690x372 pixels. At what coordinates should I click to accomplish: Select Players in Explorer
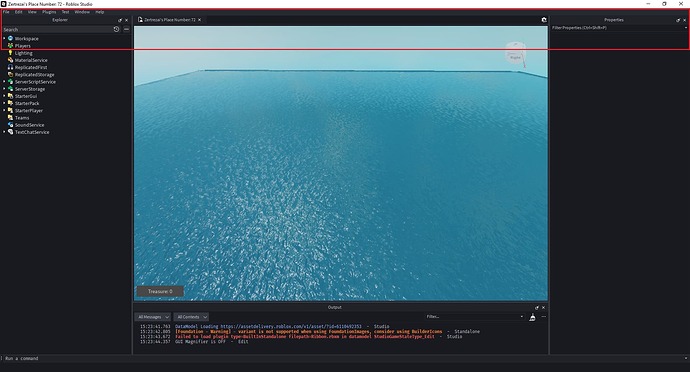click(23, 45)
